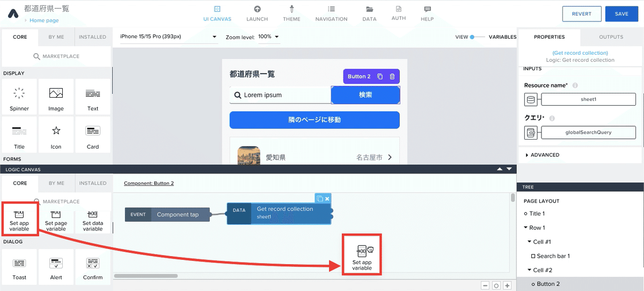
Task: Open the THEME editor
Action: (291, 13)
